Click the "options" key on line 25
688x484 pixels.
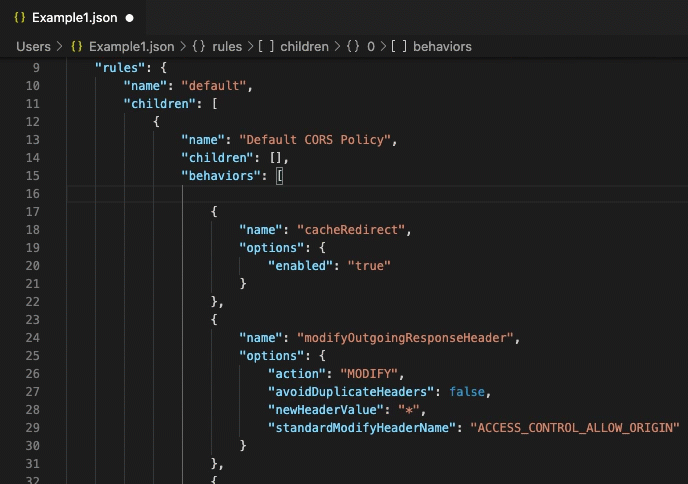click(x=272, y=356)
